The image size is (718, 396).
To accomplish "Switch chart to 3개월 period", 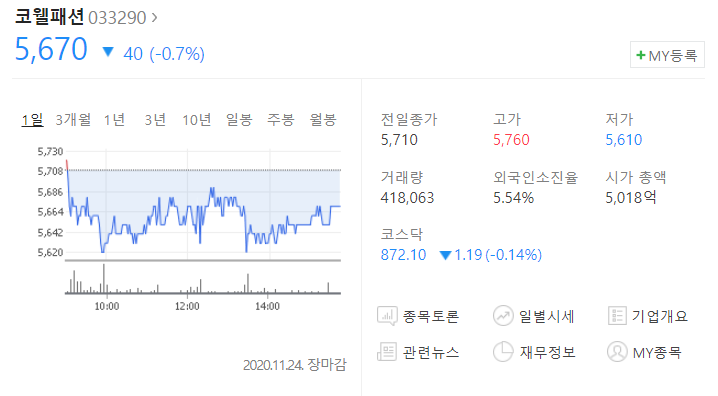I will (x=73, y=120).
